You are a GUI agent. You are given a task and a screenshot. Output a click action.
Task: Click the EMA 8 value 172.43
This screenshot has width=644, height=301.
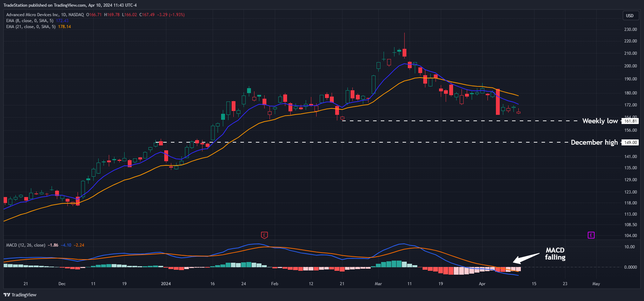point(62,21)
